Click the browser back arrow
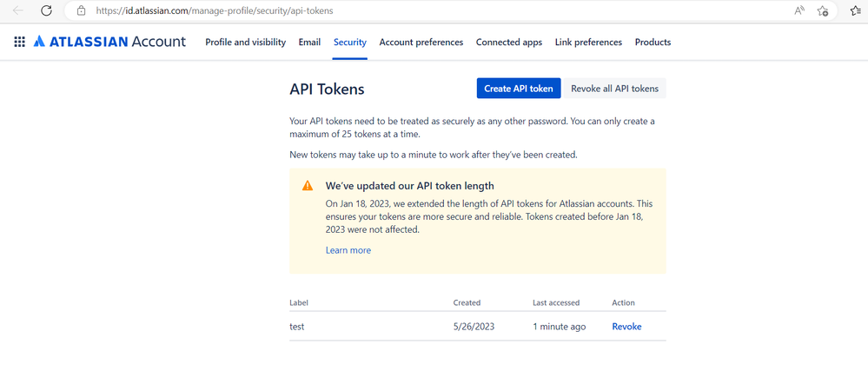Screen dimensions: 868x391 [x=18, y=11]
